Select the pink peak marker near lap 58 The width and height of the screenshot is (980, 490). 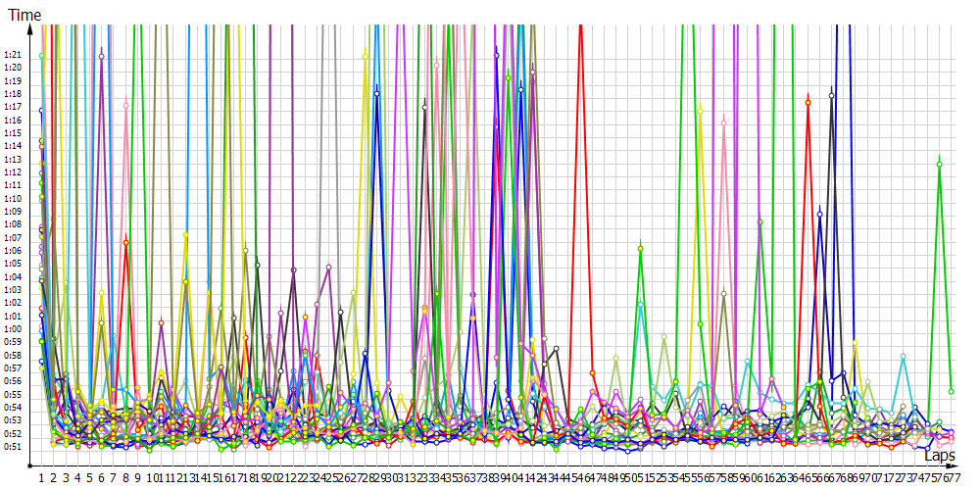point(724,122)
